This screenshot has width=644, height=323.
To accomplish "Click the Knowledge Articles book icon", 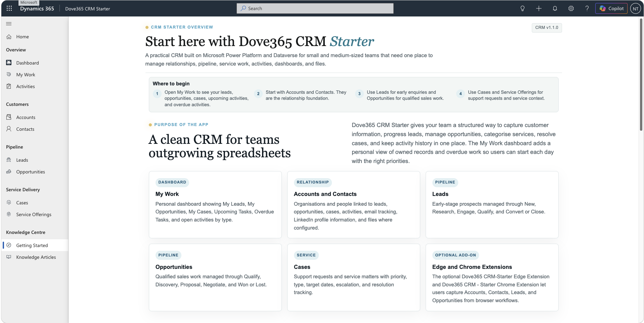I will (x=9, y=257).
